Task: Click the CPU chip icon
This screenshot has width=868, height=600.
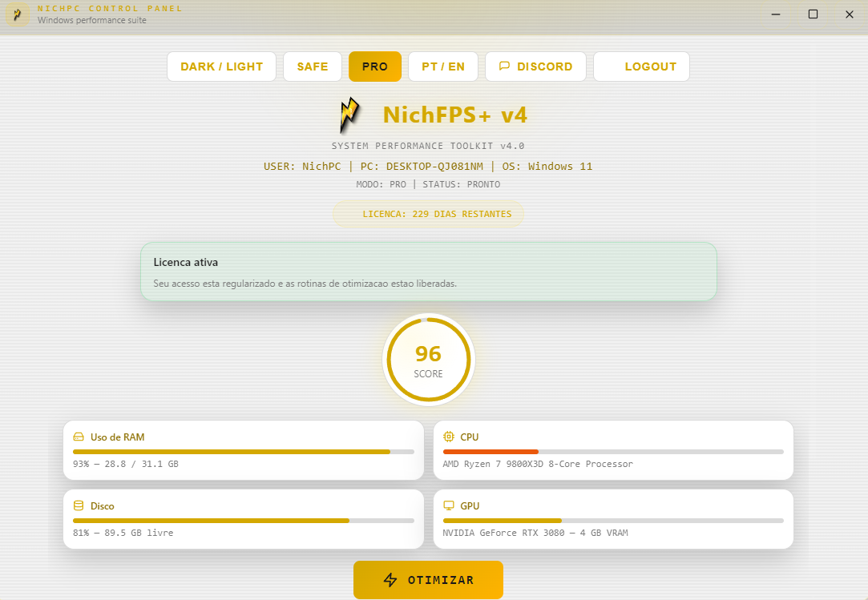Action: click(448, 437)
